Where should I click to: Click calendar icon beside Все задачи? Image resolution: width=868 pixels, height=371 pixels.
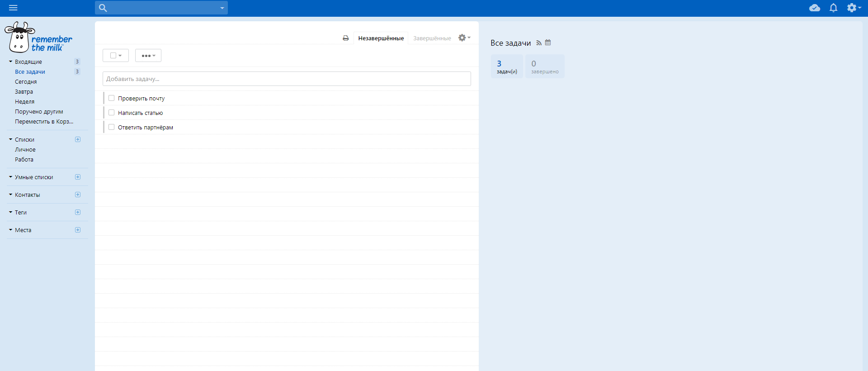pyautogui.click(x=548, y=43)
